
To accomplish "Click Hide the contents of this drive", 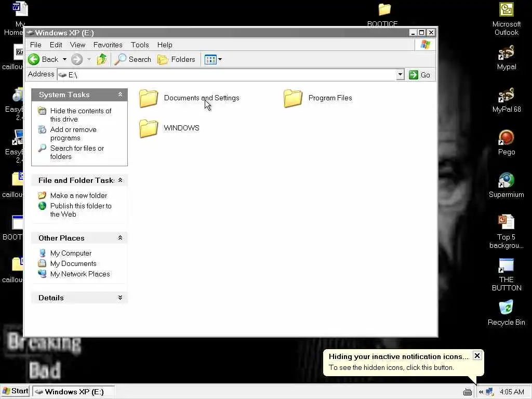I will 81,115.
